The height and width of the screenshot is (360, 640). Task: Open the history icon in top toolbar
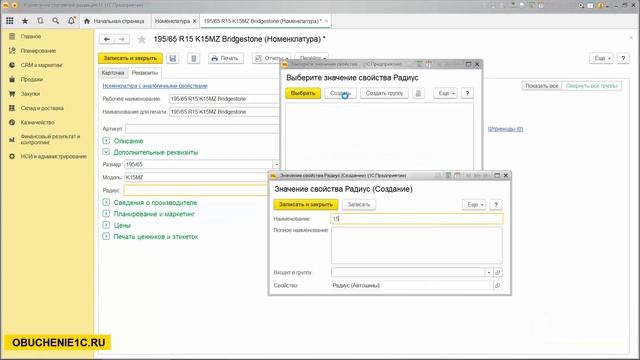pos(40,21)
